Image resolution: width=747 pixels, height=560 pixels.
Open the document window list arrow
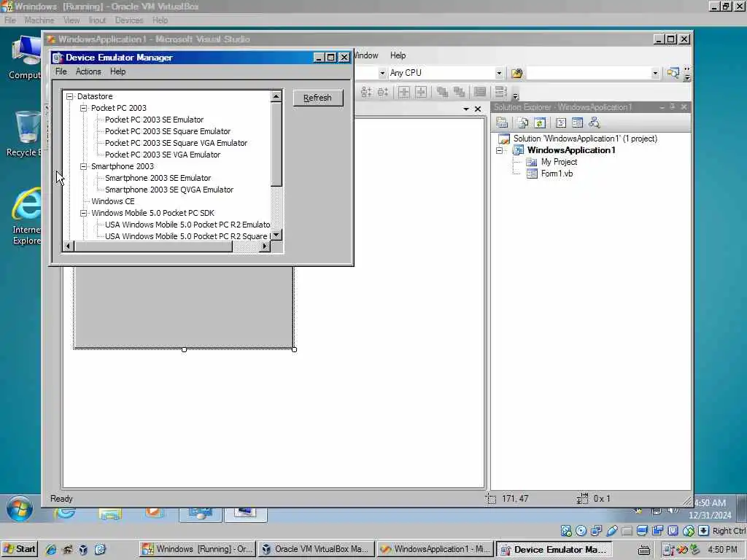[466, 109]
